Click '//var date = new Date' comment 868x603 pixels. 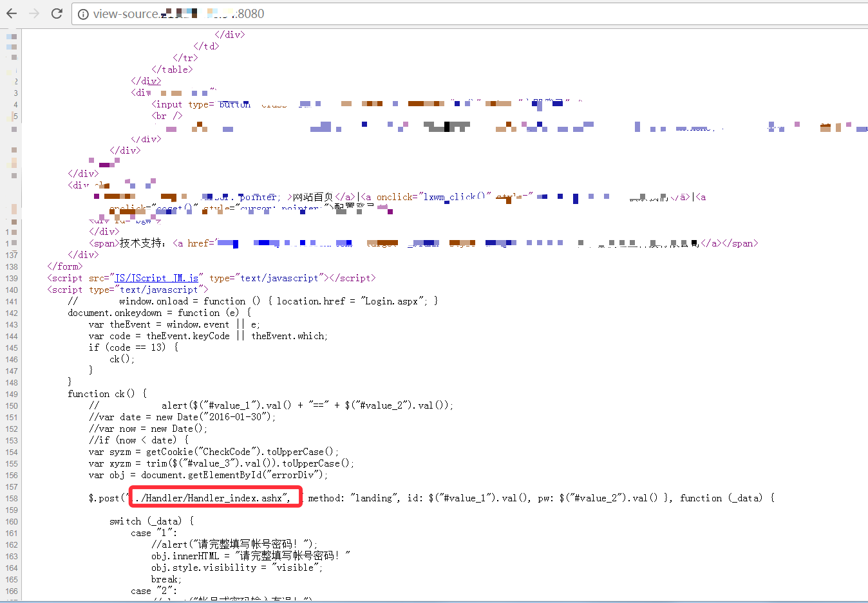[182, 417]
